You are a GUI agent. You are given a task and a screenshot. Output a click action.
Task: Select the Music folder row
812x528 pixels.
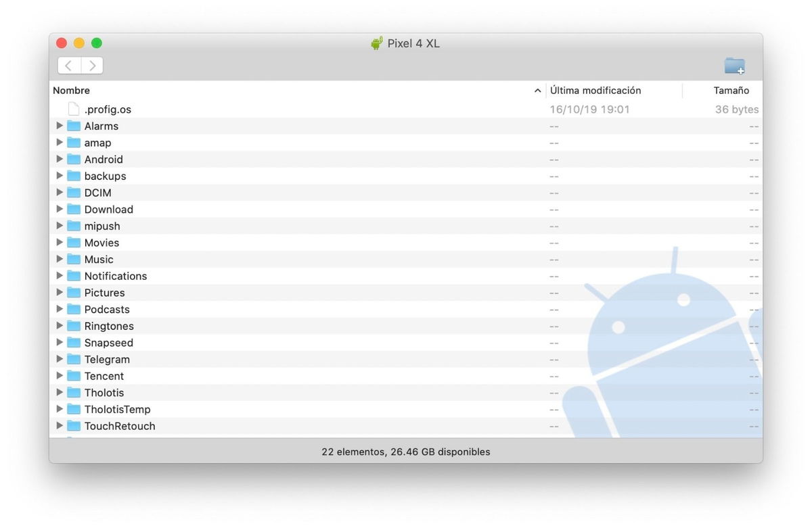[x=99, y=259]
